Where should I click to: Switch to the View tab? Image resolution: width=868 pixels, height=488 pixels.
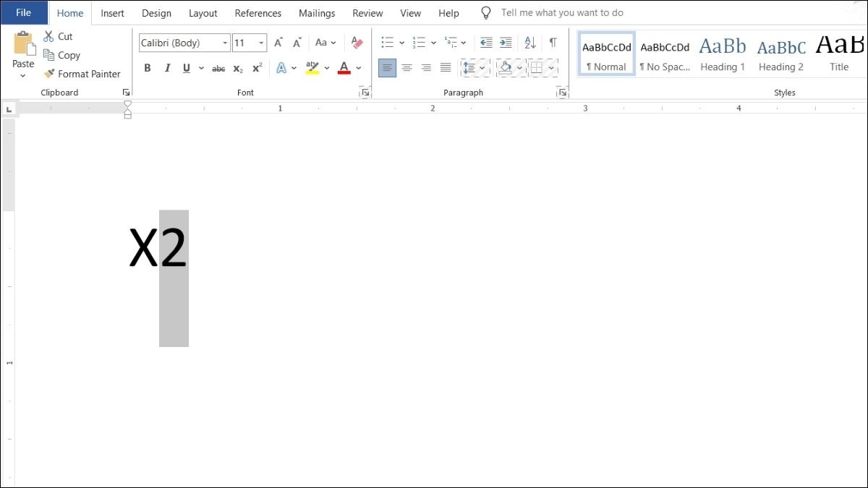tap(411, 13)
